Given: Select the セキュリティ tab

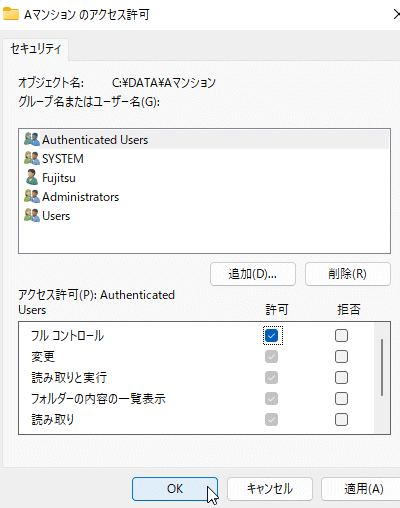Looking at the screenshot, I should click(x=36, y=49).
